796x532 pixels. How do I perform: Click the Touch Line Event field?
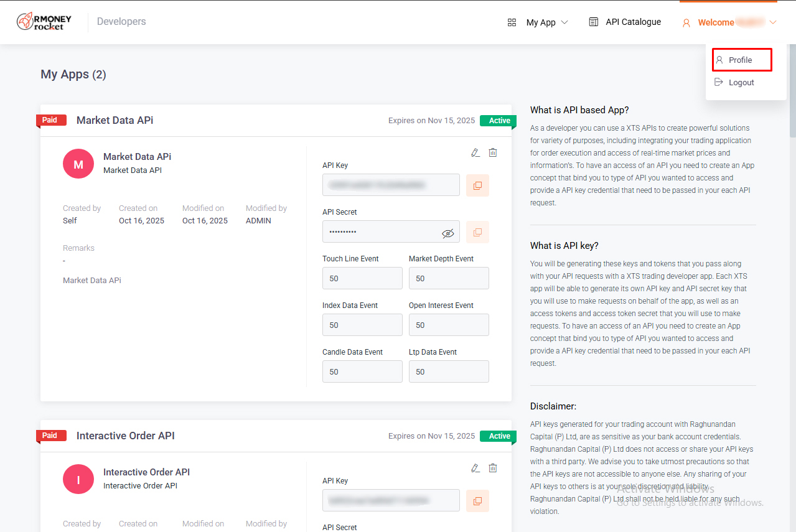click(362, 279)
